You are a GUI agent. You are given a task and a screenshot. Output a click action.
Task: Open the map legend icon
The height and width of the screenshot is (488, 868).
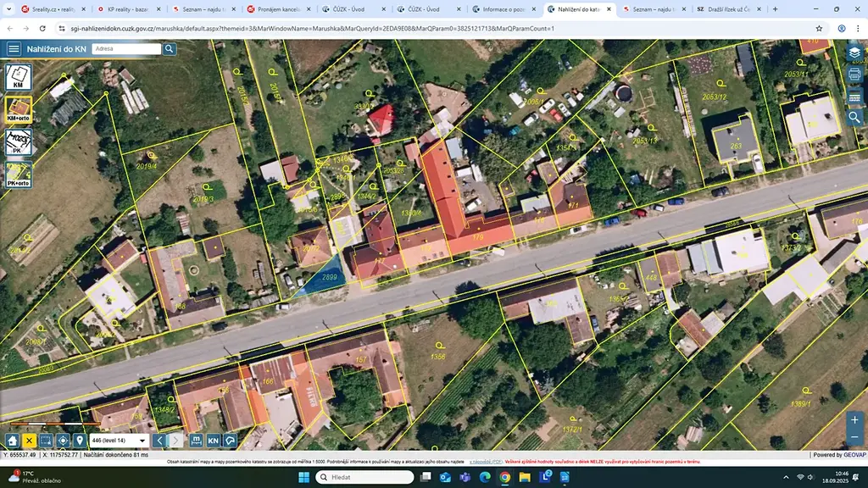[854, 97]
